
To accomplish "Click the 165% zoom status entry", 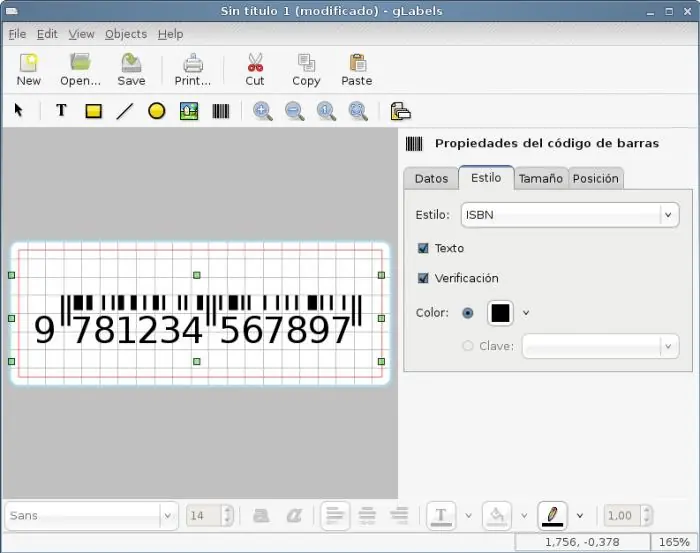I will pos(675,542).
